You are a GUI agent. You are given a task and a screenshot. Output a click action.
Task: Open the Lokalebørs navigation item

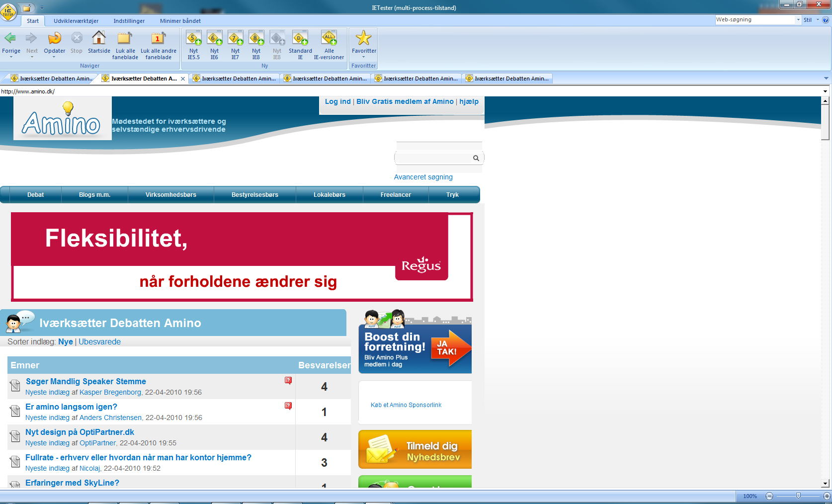[x=330, y=195]
